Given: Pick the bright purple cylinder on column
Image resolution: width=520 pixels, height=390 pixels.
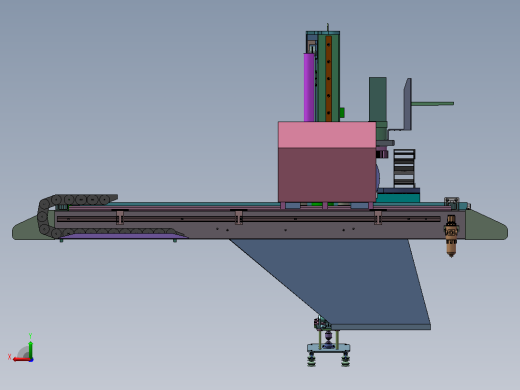Looking at the screenshot, I should 309,87.
